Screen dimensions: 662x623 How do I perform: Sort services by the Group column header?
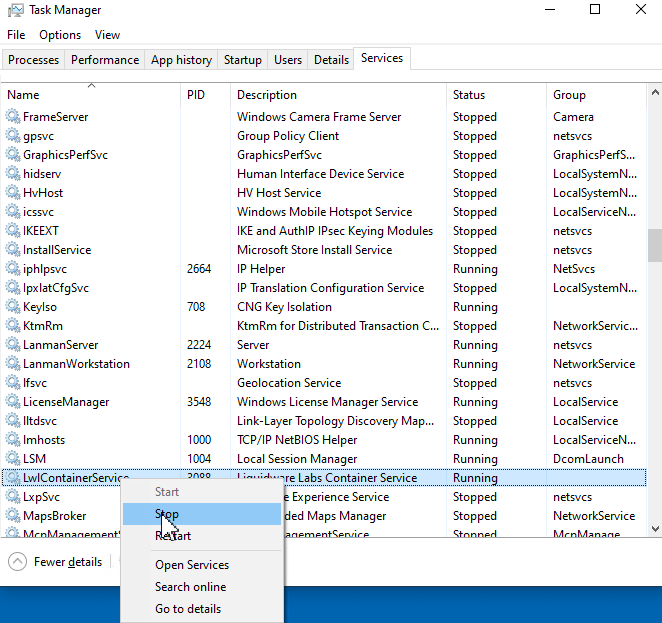pos(597,95)
